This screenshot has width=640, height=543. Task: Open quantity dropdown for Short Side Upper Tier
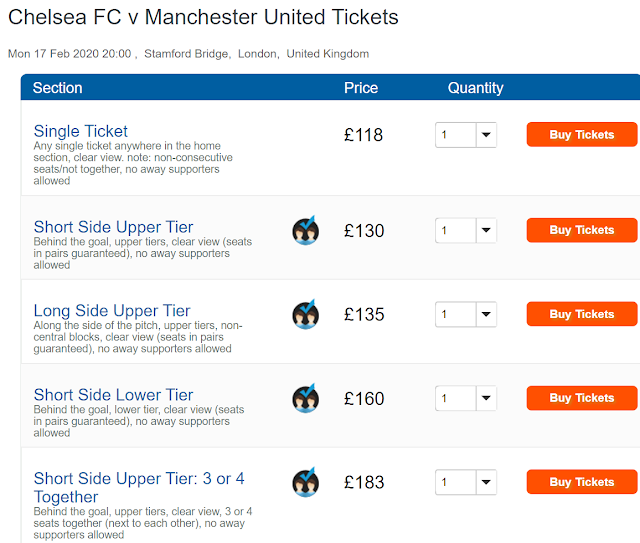coord(466,231)
